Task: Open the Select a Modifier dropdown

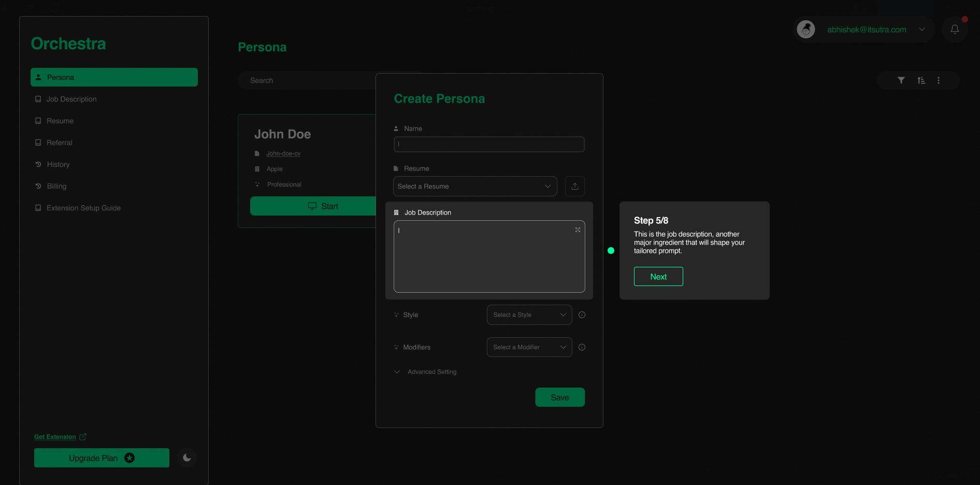Action: point(529,347)
